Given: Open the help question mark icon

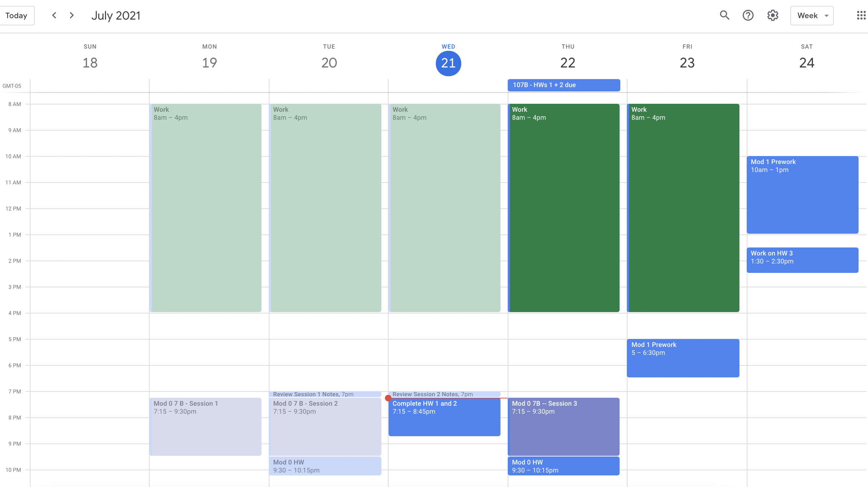Looking at the screenshot, I should click(748, 15).
